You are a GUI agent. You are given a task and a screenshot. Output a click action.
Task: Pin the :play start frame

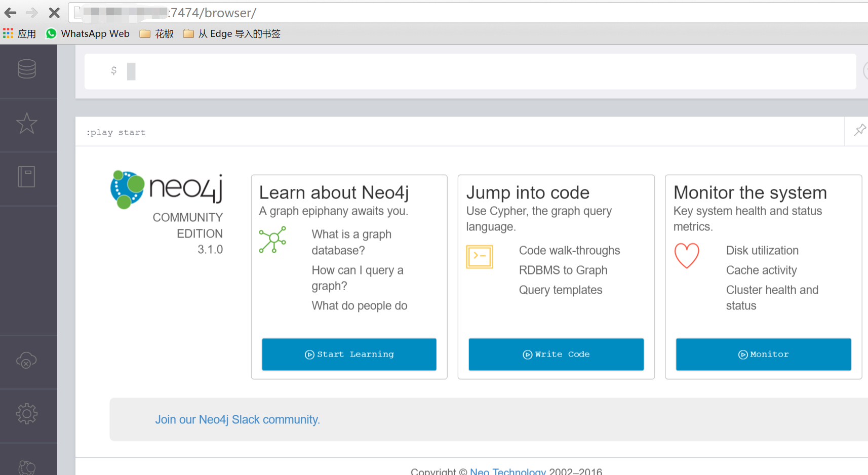click(x=859, y=130)
